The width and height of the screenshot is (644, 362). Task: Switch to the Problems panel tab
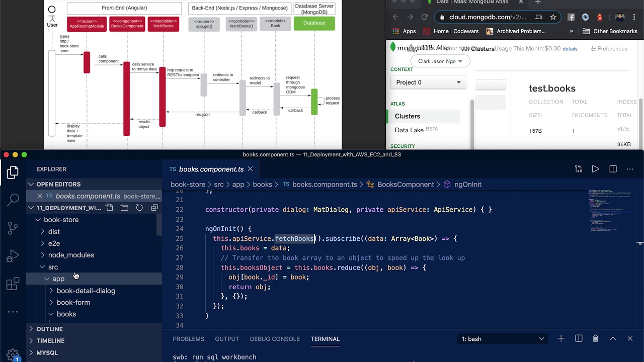[x=189, y=339]
